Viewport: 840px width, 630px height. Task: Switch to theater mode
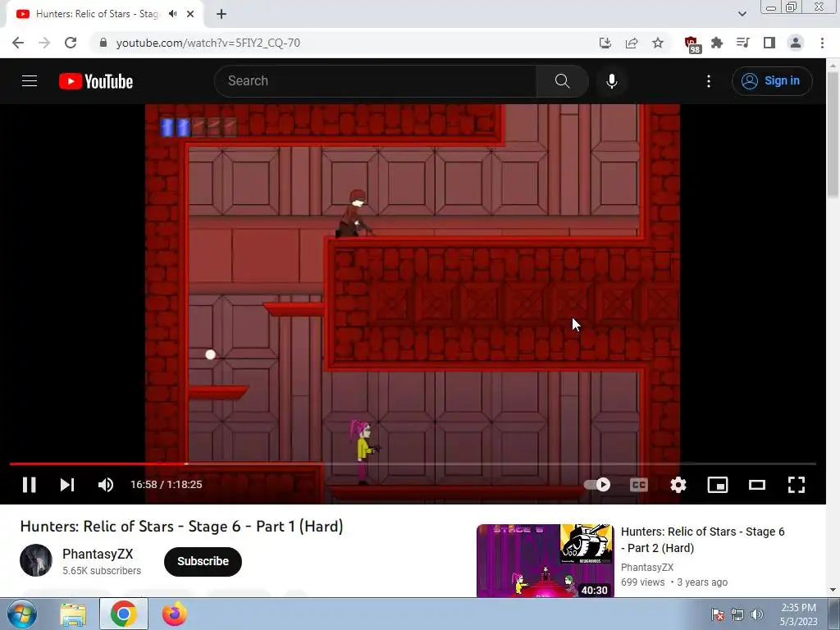coord(757,485)
